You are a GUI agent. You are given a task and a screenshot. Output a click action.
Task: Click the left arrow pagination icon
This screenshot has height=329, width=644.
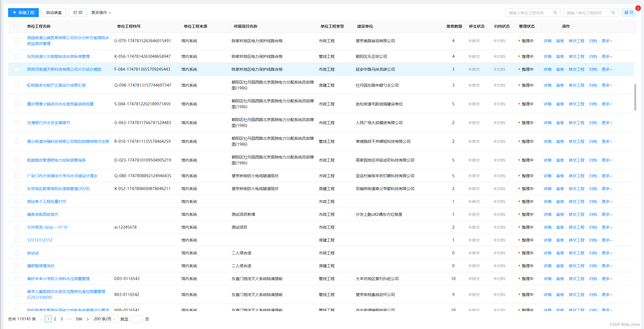point(41,319)
